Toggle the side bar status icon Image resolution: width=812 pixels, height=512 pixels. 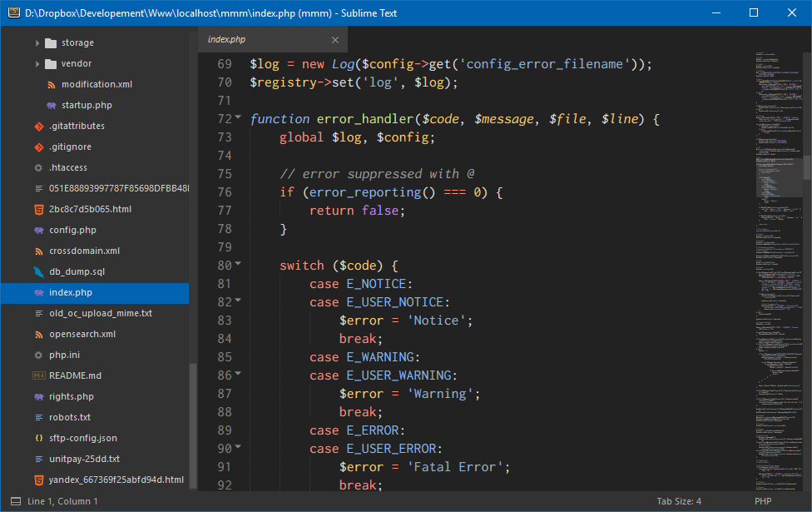pos(16,501)
